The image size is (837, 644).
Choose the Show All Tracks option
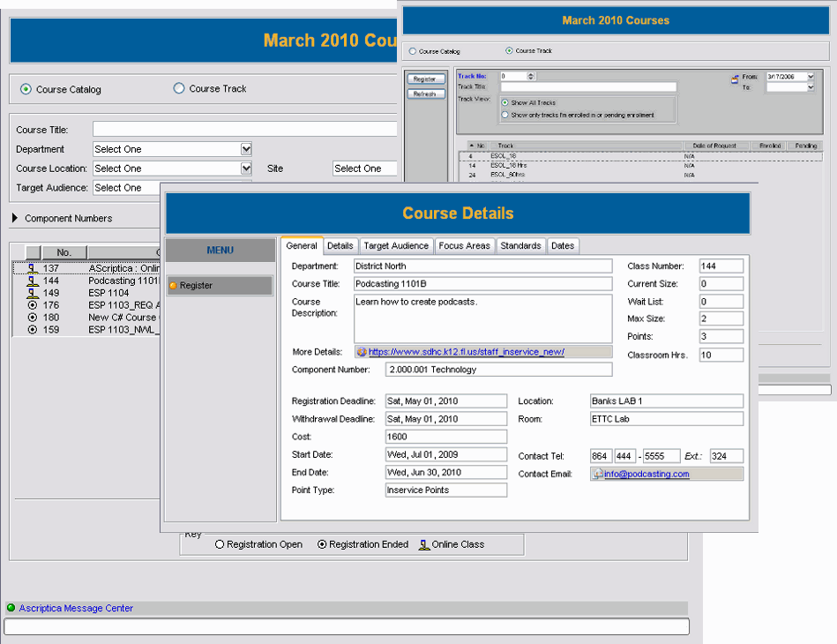coord(504,103)
